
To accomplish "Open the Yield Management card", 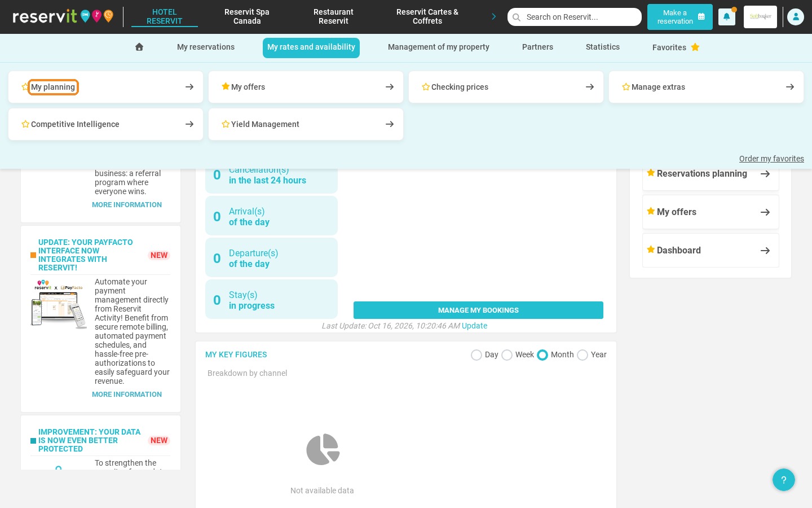I will coord(306,124).
